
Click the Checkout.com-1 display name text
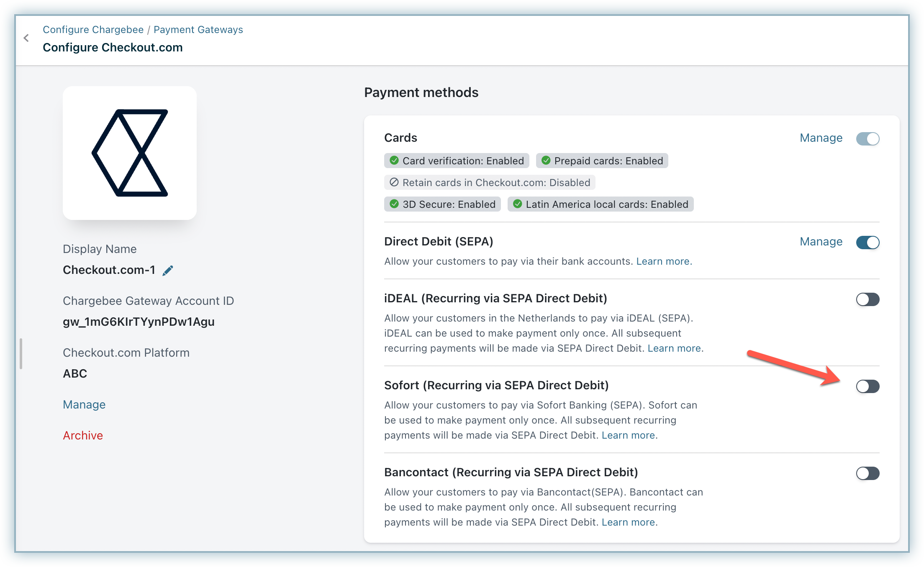[x=109, y=270]
